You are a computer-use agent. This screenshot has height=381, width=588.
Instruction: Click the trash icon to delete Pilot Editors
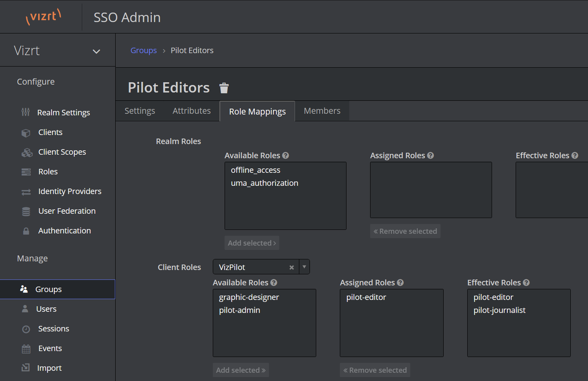tap(224, 88)
